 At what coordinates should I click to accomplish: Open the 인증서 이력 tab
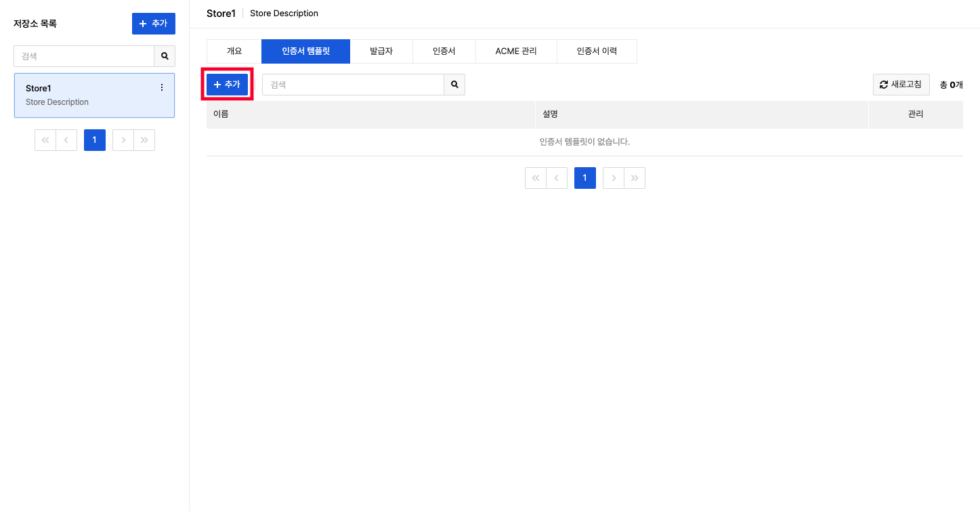point(597,51)
